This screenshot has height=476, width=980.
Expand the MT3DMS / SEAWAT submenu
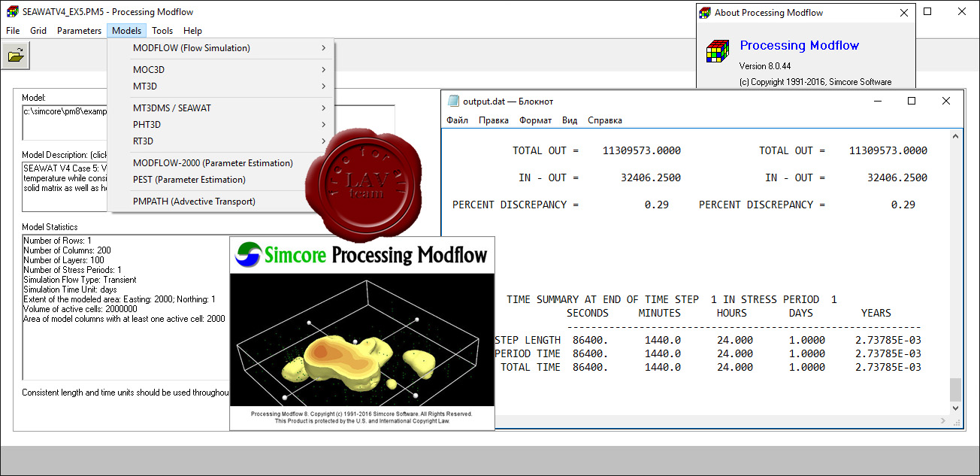221,108
